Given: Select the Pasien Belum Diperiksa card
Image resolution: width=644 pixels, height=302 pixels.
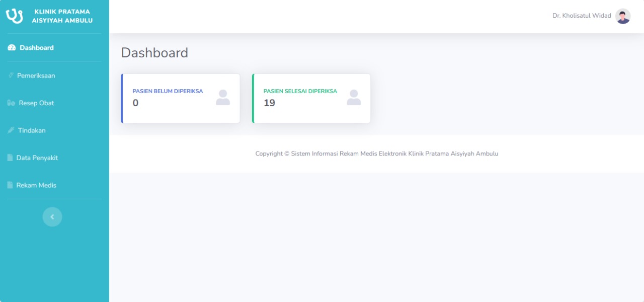Looking at the screenshot, I should click(x=181, y=98).
